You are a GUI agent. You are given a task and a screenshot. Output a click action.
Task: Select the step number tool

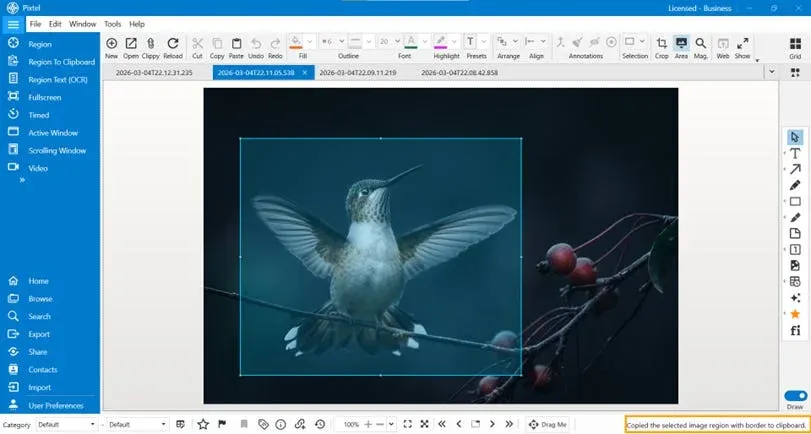point(795,250)
